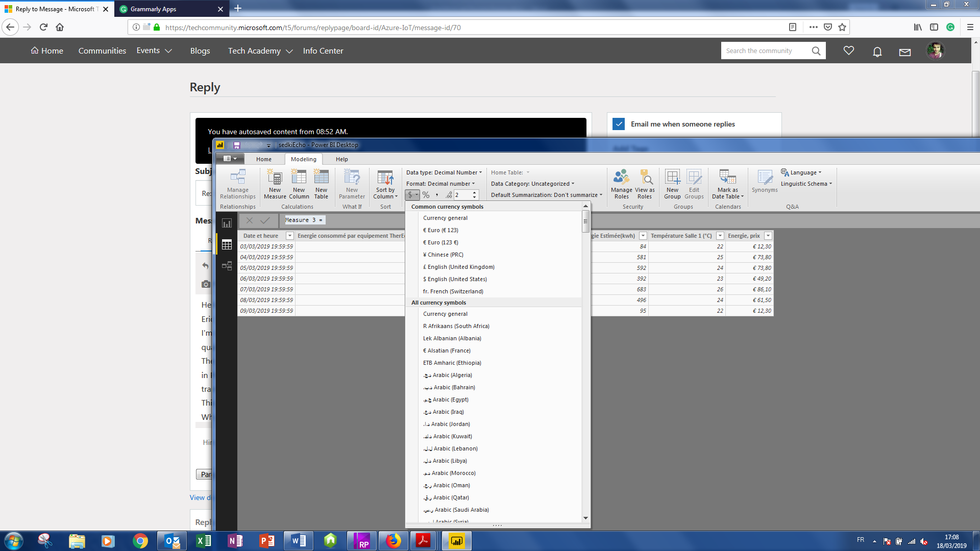This screenshot has width=980, height=551.
Task: Open Chrome from the taskbar
Action: pos(140,541)
